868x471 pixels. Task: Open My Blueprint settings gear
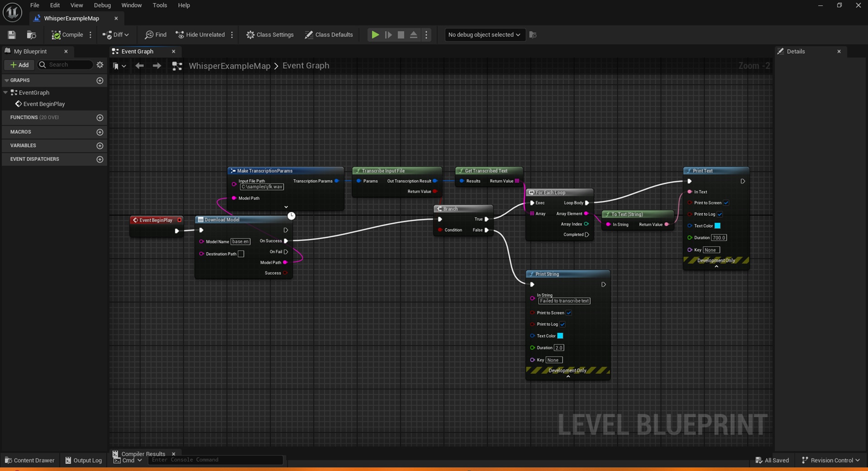coord(100,65)
